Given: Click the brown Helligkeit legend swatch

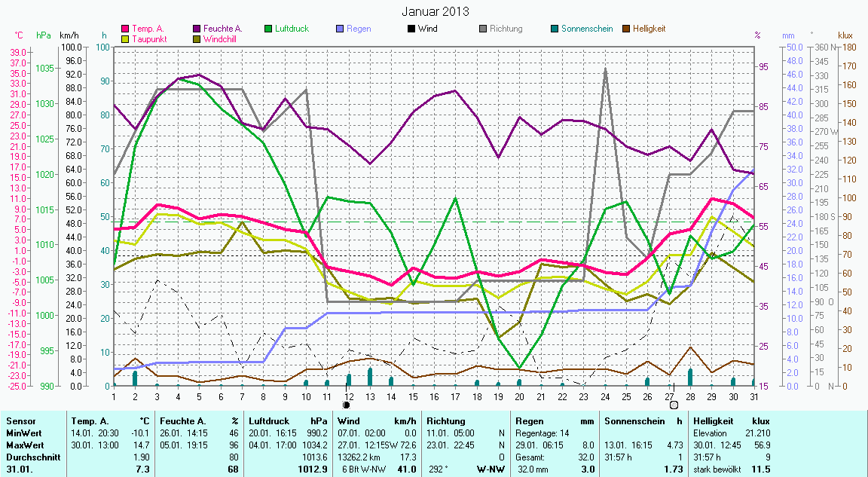Looking at the screenshot, I should [626, 29].
